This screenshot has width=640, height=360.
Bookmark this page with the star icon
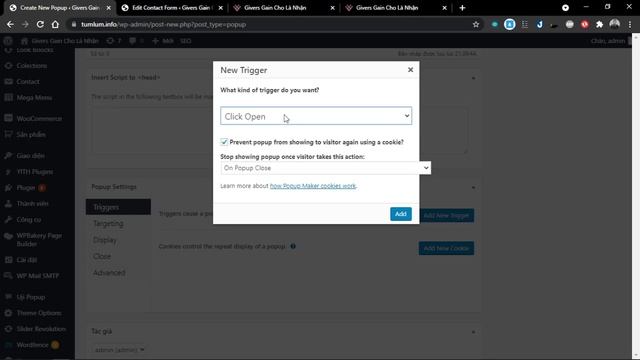pos(476,24)
